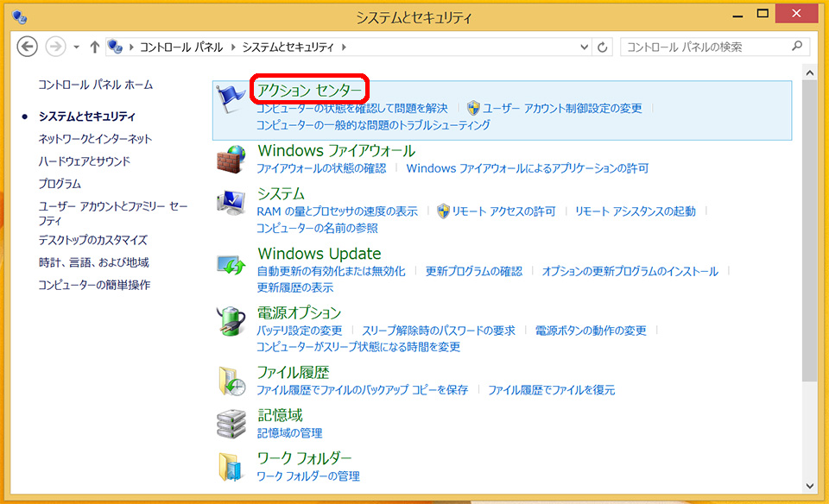Open Windows Update heading
Screen dimensions: 829x504
(320, 254)
